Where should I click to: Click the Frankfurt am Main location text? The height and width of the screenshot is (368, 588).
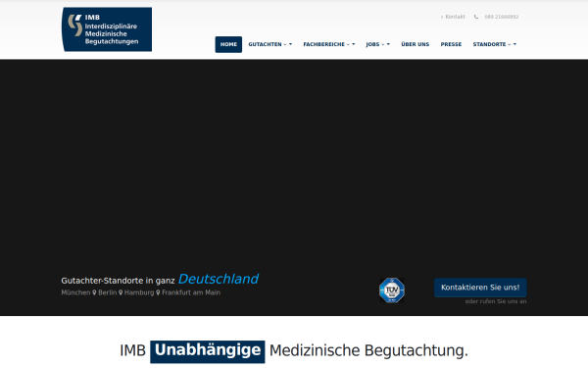click(191, 292)
